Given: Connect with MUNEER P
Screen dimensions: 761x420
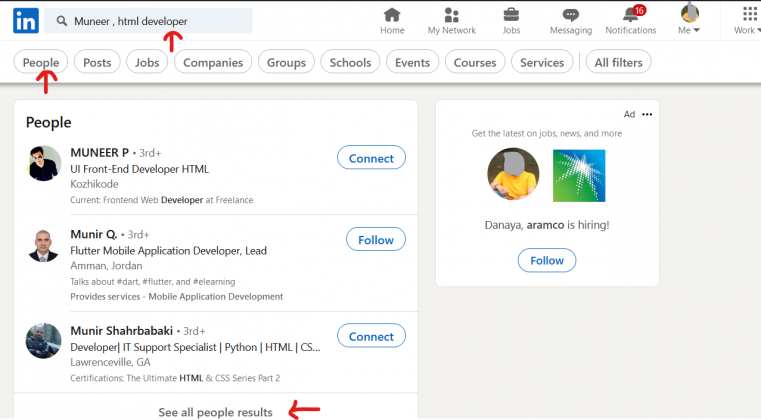Looking at the screenshot, I should tap(371, 158).
